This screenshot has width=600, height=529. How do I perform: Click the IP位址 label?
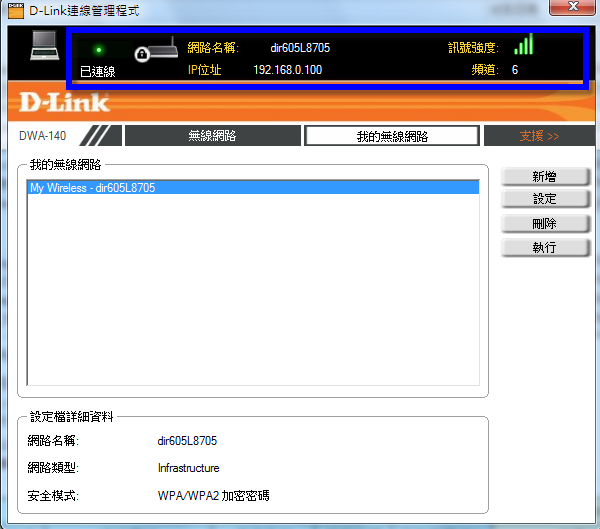pos(204,70)
